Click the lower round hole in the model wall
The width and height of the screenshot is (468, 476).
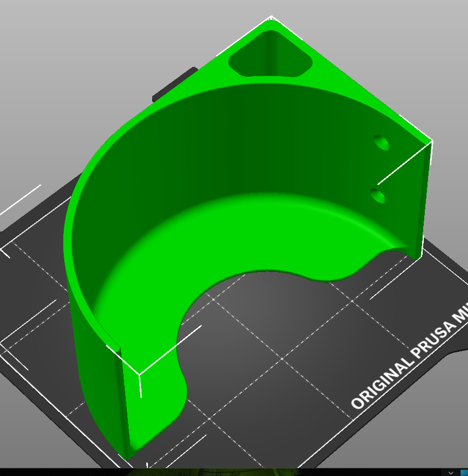pos(378,196)
